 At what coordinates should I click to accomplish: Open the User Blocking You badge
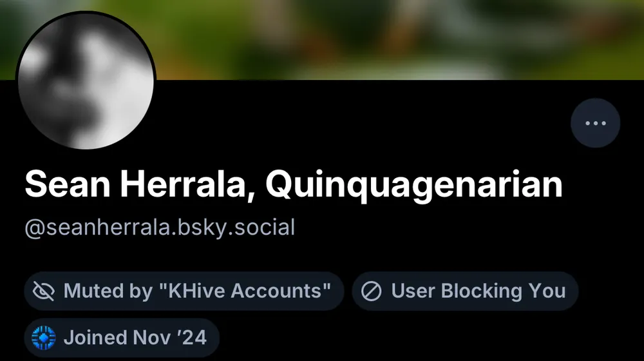point(465,291)
